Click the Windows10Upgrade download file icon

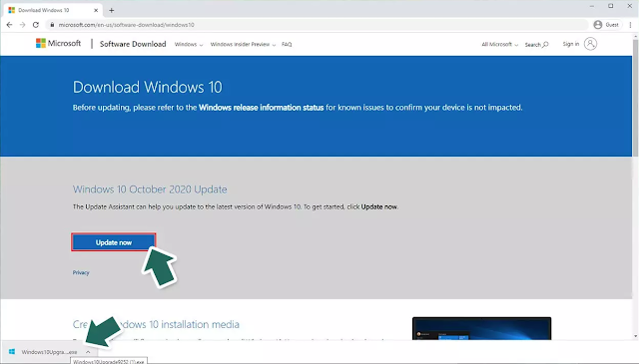pos(12,352)
